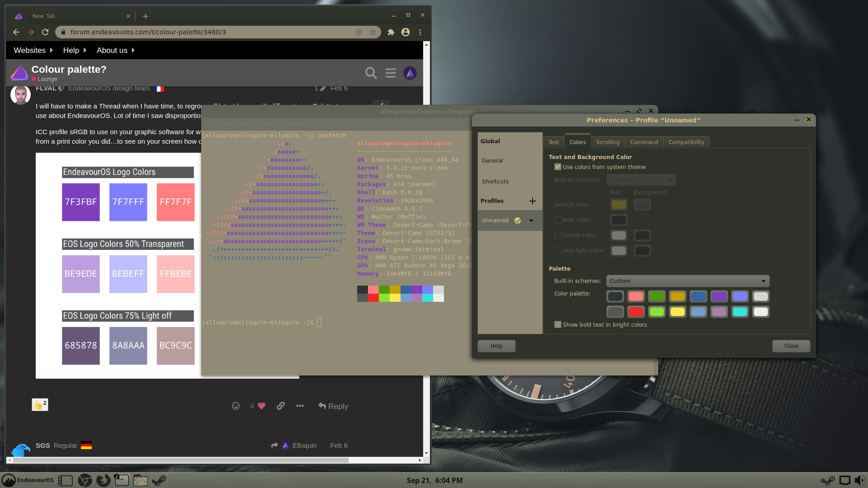
Task: Copy the post link via the link icon
Action: pyautogui.click(x=280, y=406)
